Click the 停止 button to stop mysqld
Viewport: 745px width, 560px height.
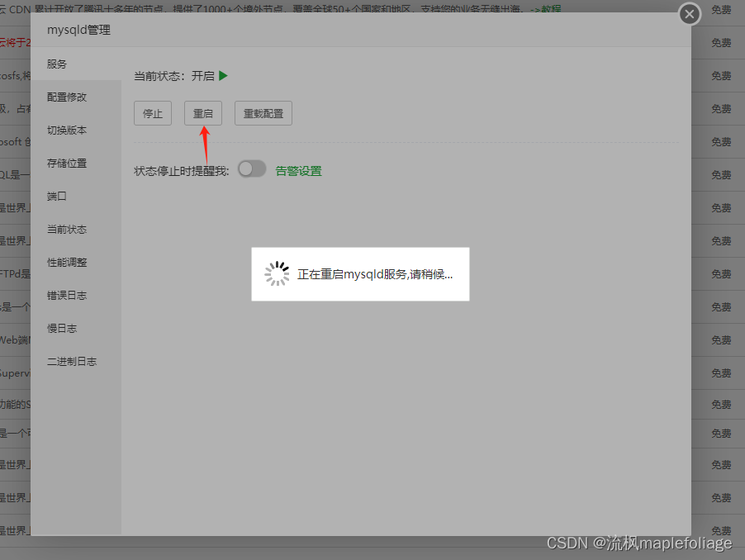152,113
